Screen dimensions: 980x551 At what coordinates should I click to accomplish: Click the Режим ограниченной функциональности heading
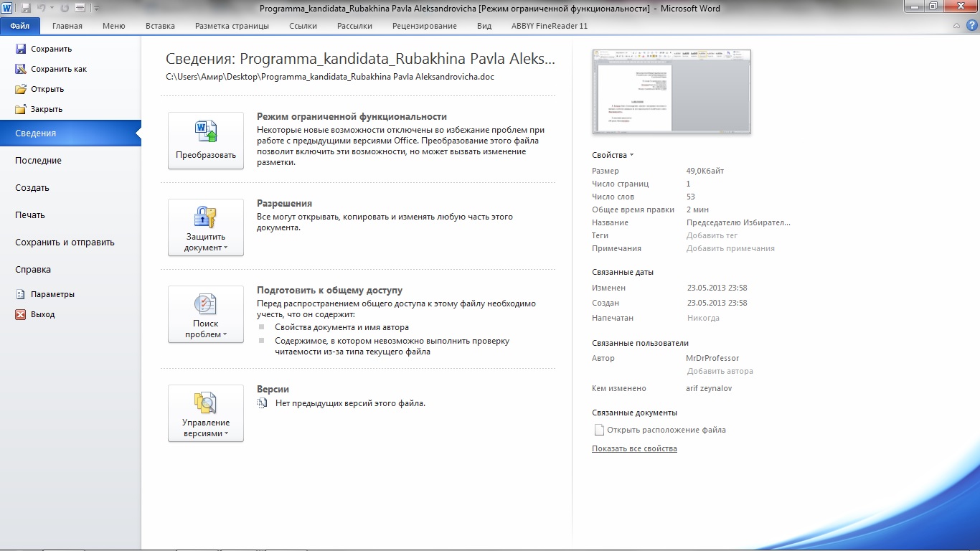(x=352, y=116)
